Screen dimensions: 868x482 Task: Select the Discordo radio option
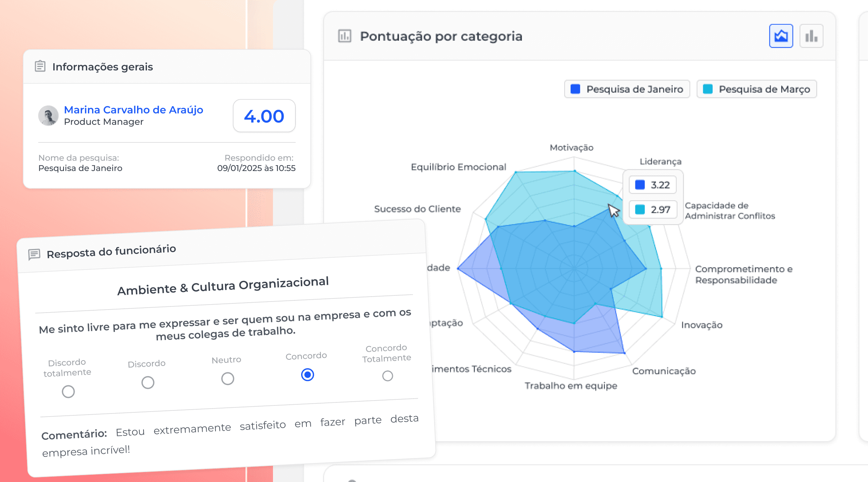[148, 382]
